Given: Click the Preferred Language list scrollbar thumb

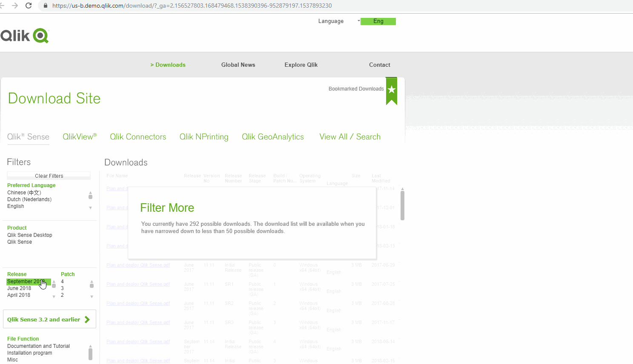Looking at the screenshot, I should (x=90, y=197).
